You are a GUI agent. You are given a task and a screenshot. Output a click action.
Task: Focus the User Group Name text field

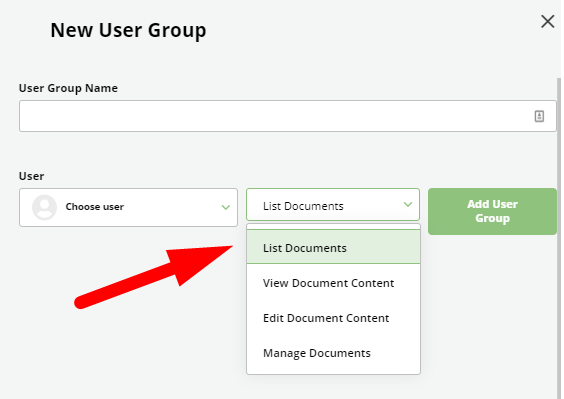pyautogui.click(x=287, y=116)
